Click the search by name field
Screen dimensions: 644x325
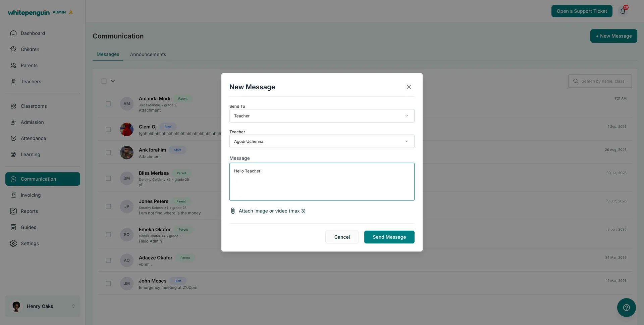(600, 81)
